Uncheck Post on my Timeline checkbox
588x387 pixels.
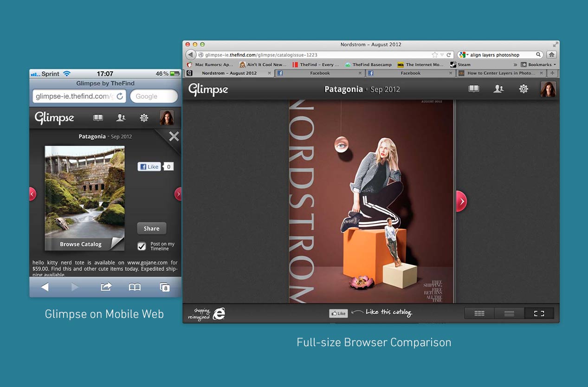pos(142,246)
